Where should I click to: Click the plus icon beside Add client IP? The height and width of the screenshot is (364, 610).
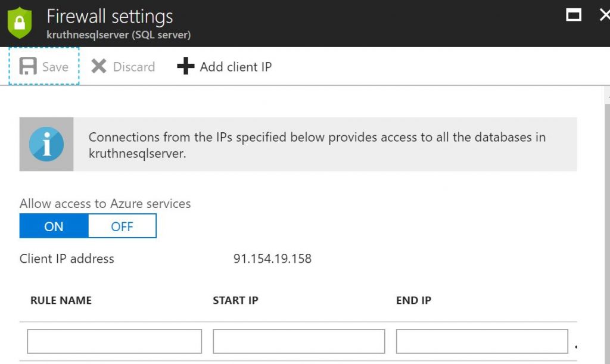tap(185, 67)
